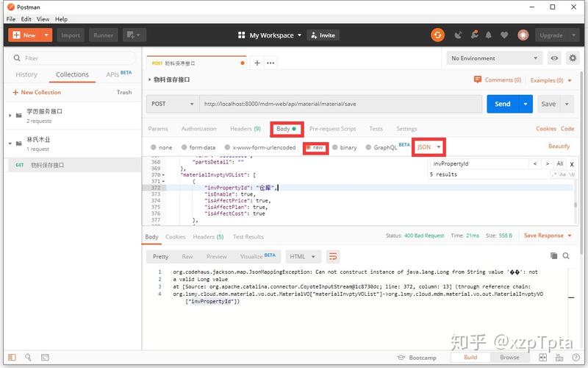
Task: Switch to the History tab
Action: pyautogui.click(x=26, y=74)
